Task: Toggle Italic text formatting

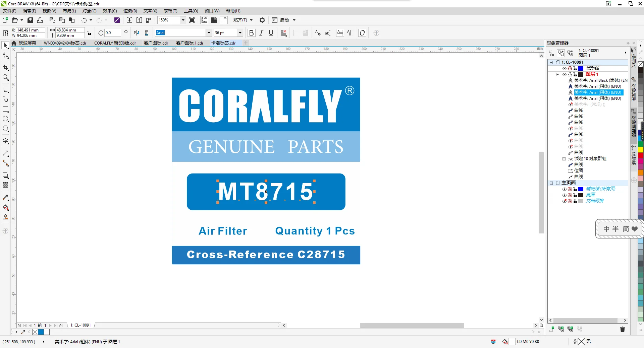Action: pos(261,33)
